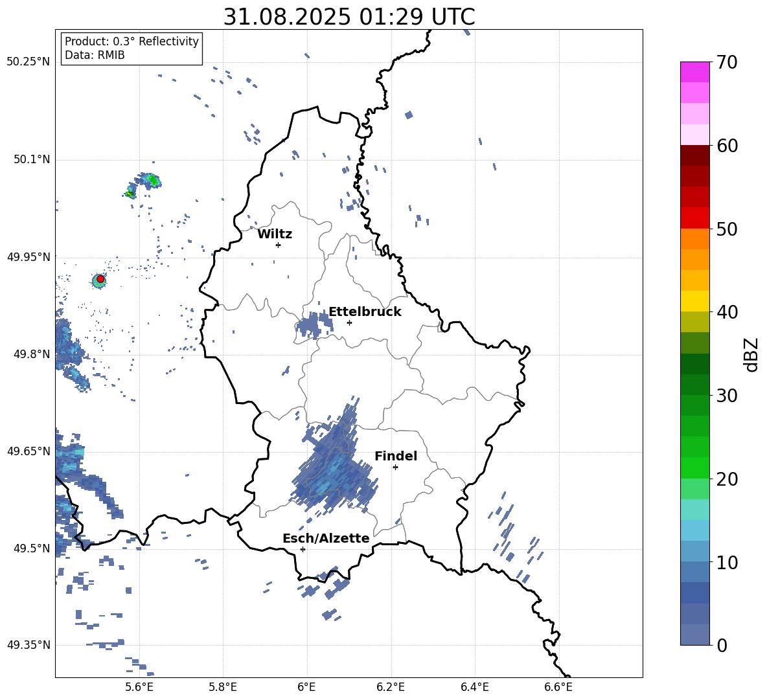
Task: Click the 'Product: 0.3° Reflectivity' text
Action: tap(132, 41)
